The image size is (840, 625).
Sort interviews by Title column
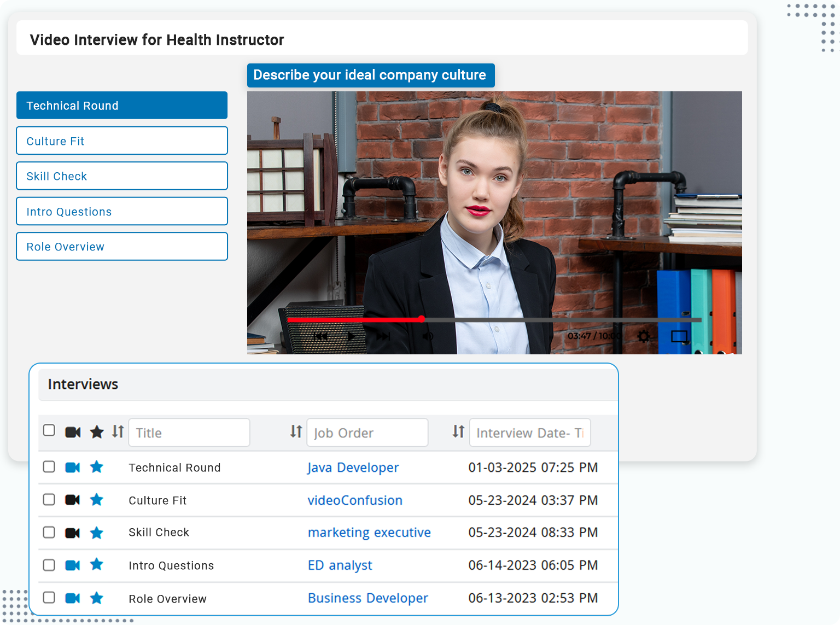coord(117,431)
